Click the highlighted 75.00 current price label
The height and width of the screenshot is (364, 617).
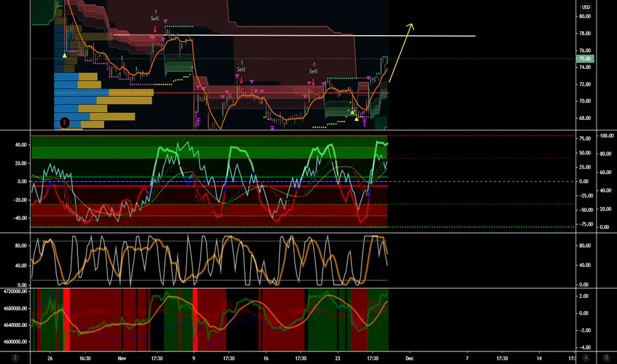[585, 59]
